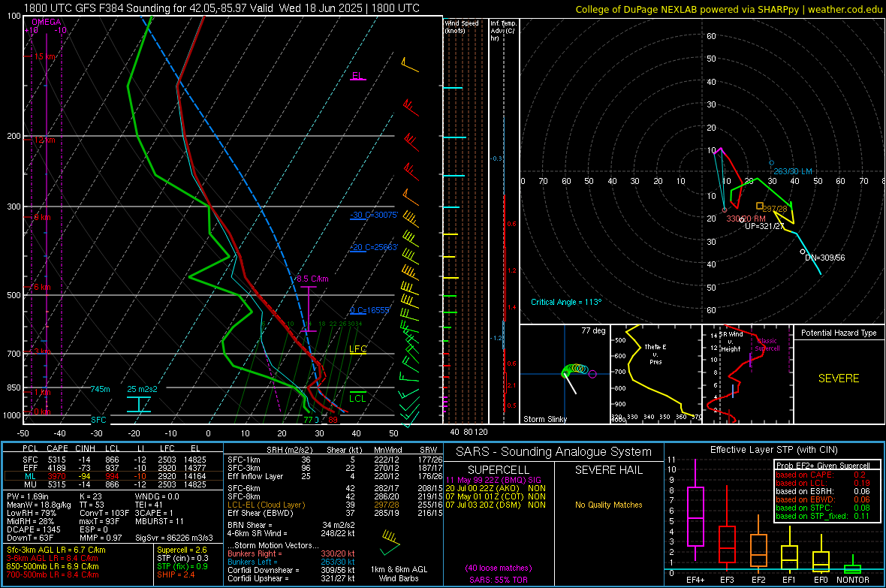The width and height of the screenshot is (886, 588).
Task: Click the 'Wind Speed (knots)' panel header
Action: tap(462, 26)
